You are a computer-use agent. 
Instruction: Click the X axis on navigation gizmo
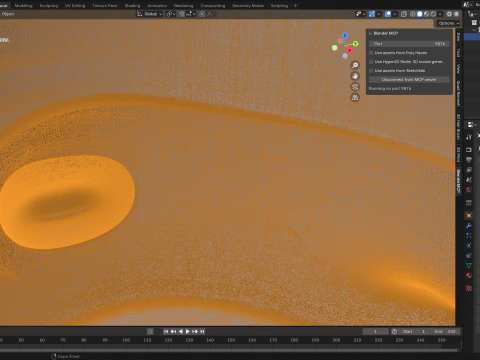[x=349, y=50]
